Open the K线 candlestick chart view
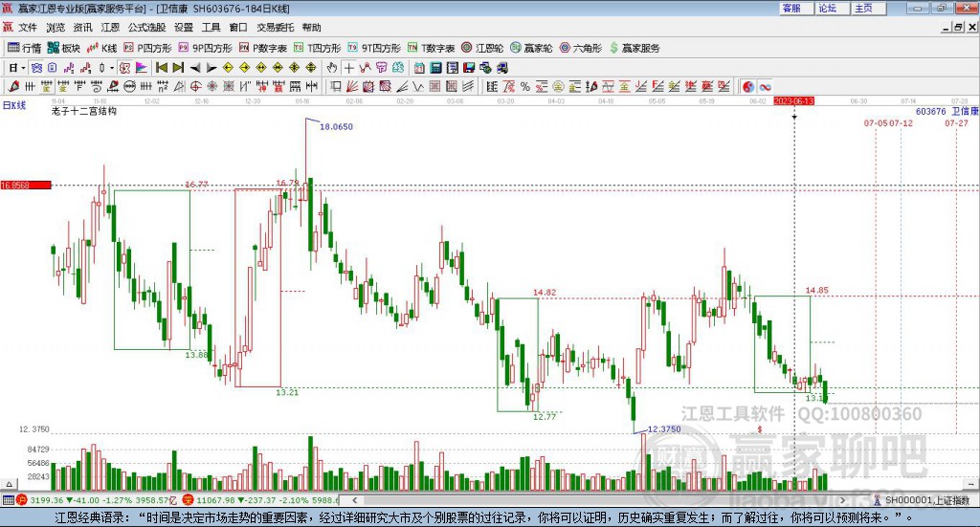This screenshot has width=980, height=527. [102, 48]
